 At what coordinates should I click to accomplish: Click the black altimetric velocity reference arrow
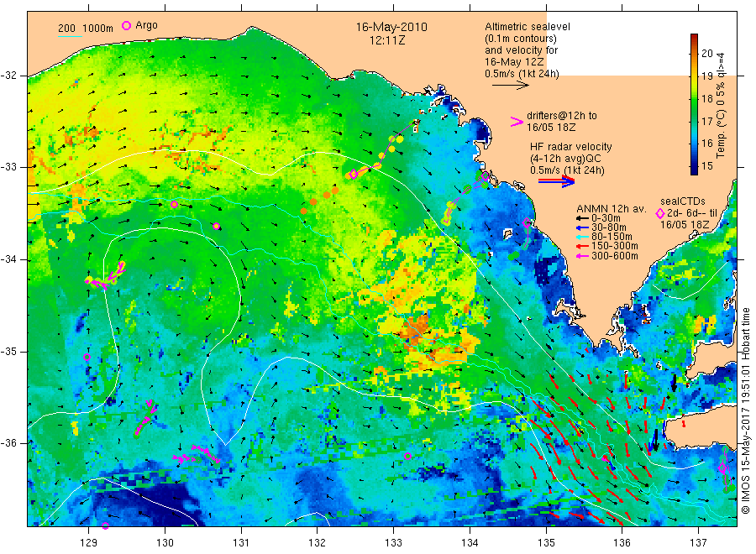(x=511, y=86)
